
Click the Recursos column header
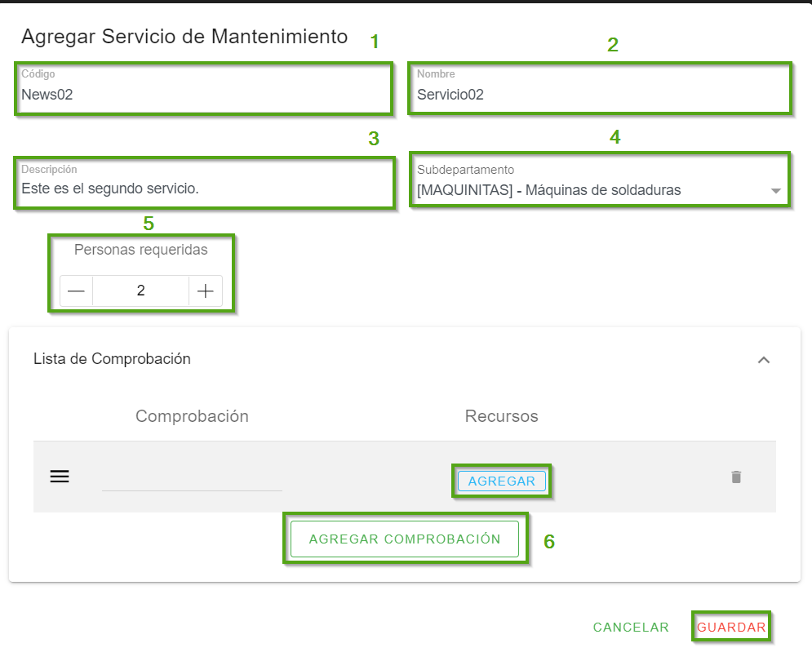click(501, 416)
